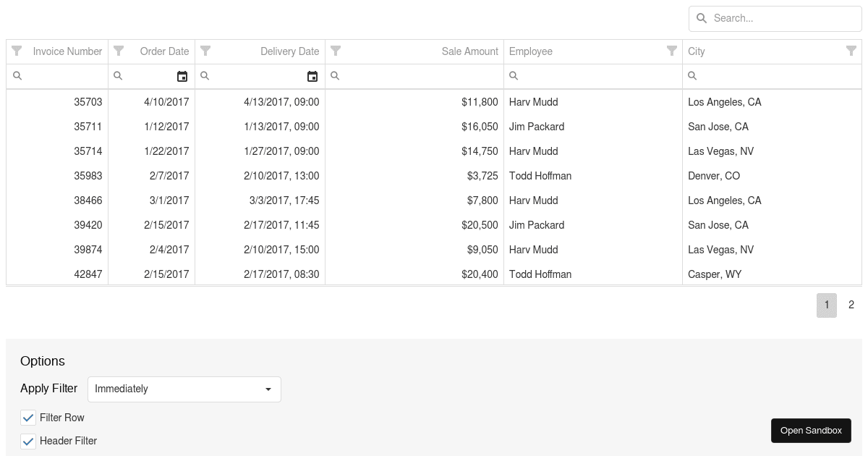Click the search icon in Invoice Number filter cell
This screenshot has height=456, width=868.
tap(17, 75)
